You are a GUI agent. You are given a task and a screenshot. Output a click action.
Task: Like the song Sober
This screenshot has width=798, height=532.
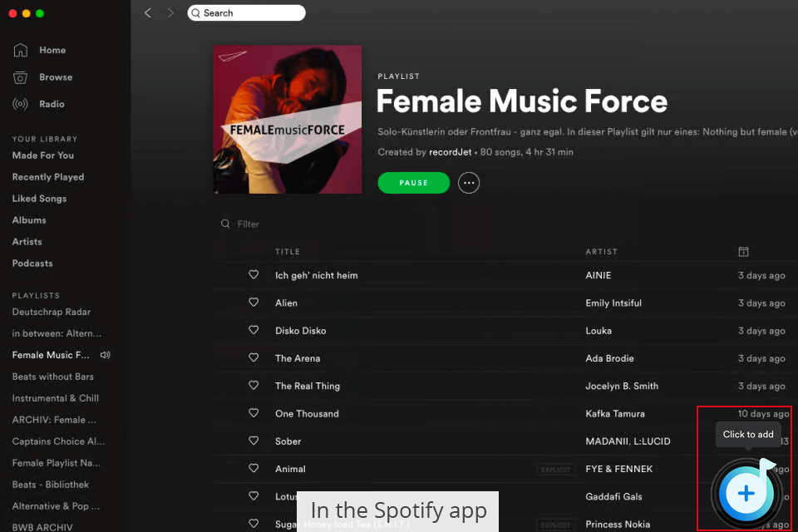point(254,441)
